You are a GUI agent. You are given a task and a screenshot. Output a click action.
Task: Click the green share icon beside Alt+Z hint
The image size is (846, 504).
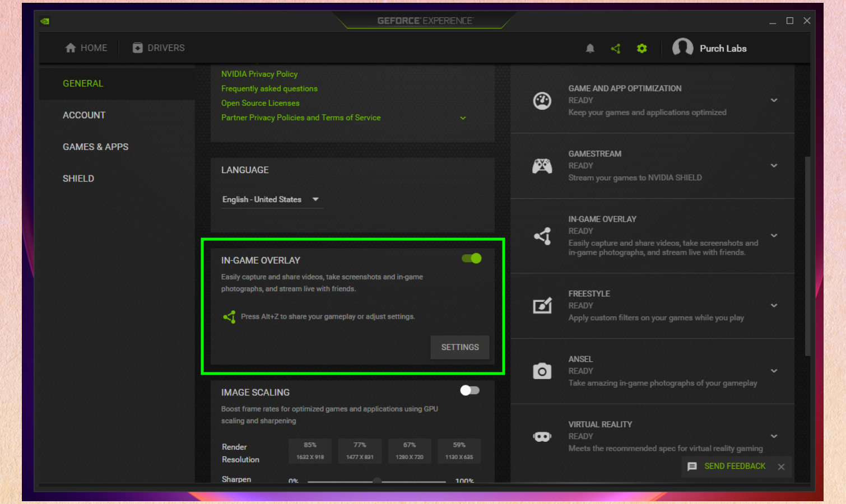coord(229,317)
